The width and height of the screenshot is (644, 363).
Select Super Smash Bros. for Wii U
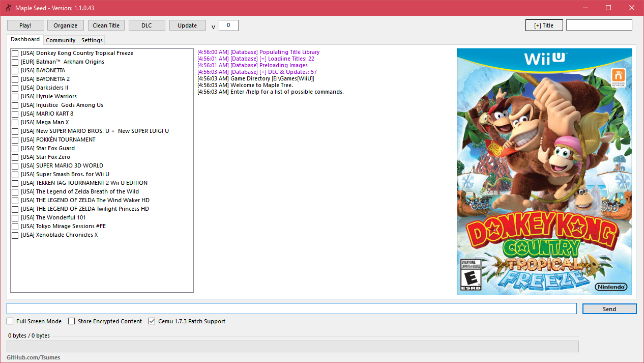65,175
